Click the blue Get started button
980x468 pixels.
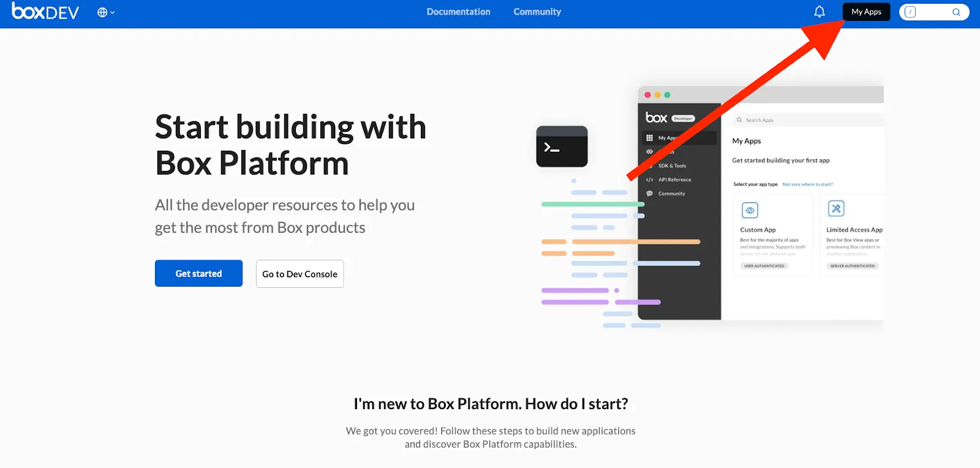tap(198, 273)
